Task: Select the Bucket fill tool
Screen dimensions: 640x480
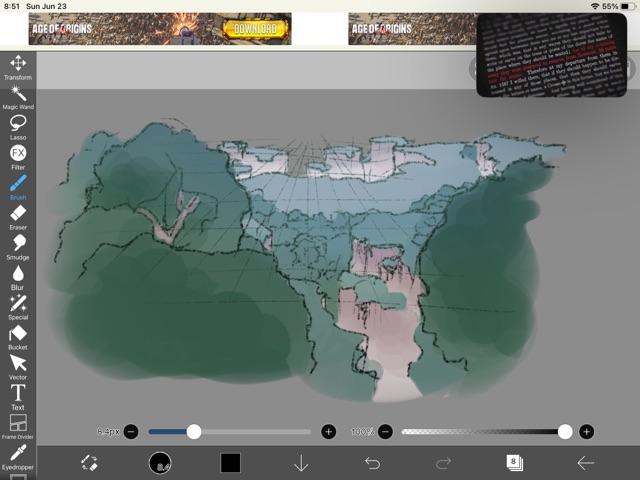Action: [x=18, y=337]
